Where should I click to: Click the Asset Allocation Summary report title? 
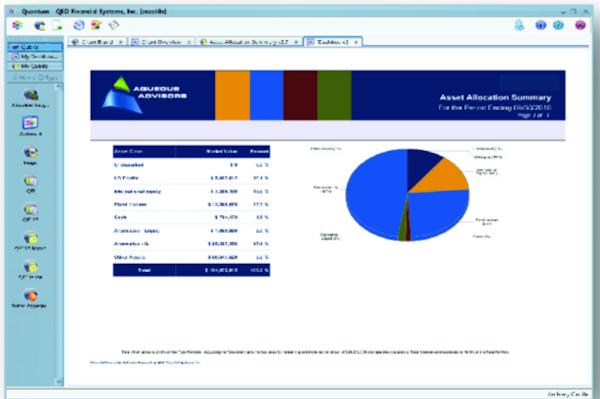(495, 98)
